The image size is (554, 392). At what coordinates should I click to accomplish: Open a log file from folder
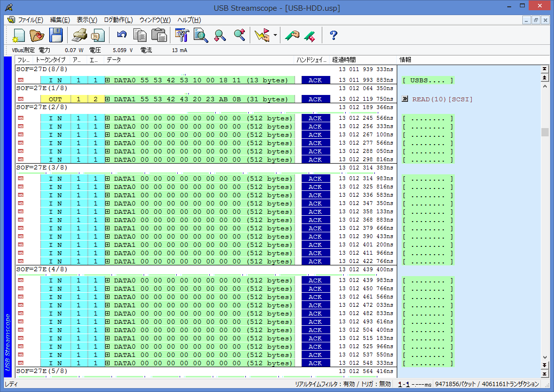[x=37, y=36]
